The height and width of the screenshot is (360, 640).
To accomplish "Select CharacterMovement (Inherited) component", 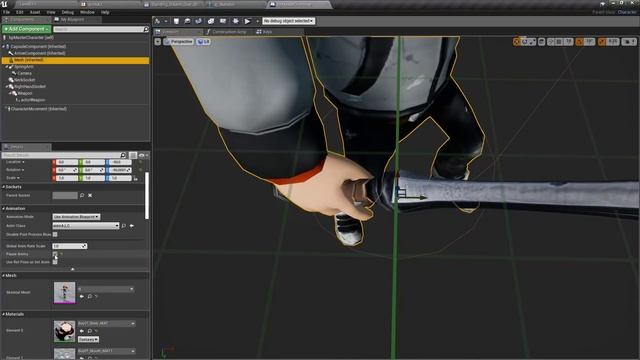I will (39, 109).
